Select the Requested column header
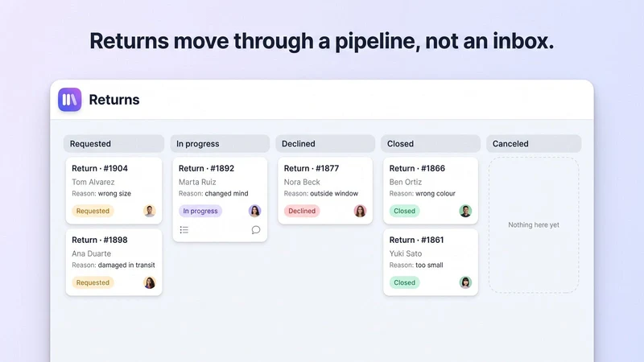The height and width of the screenshot is (362, 644). click(x=114, y=144)
